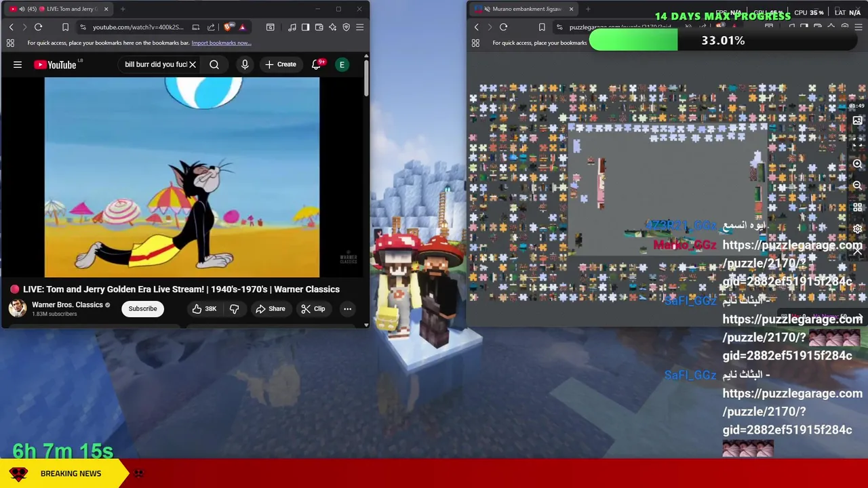Click Import bookmarks now link
Viewport: 868px width, 488px height.
(x=221, y=43)
